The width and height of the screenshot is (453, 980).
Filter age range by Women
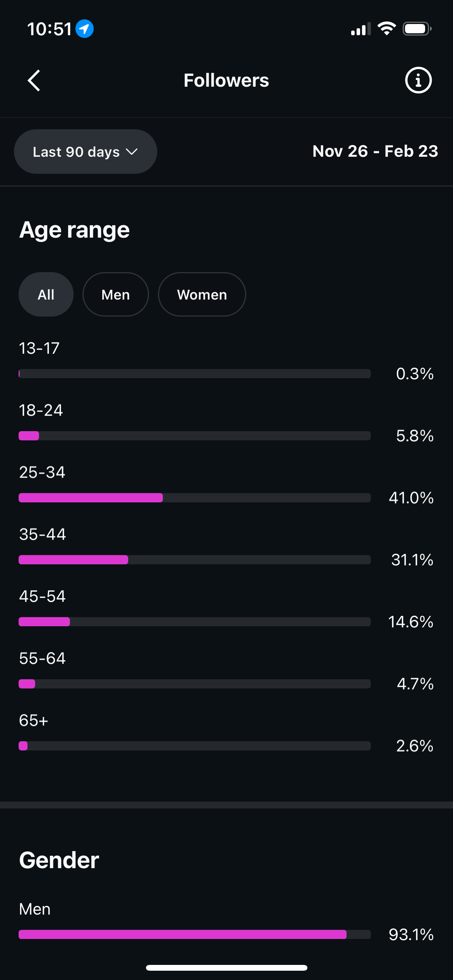click(202, 295)
